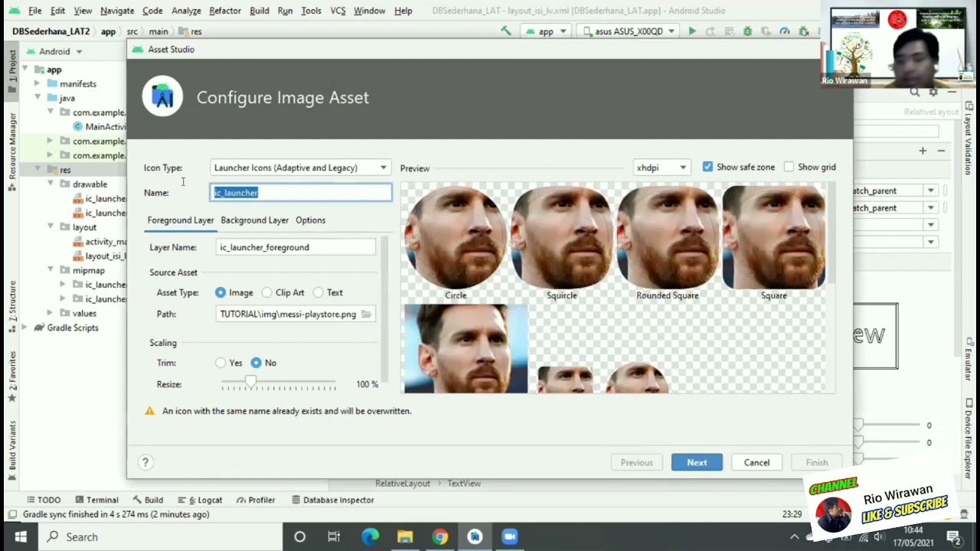Click the Circle icon preview thumbnail
This screenshot has width=980, height=551.
456,238
